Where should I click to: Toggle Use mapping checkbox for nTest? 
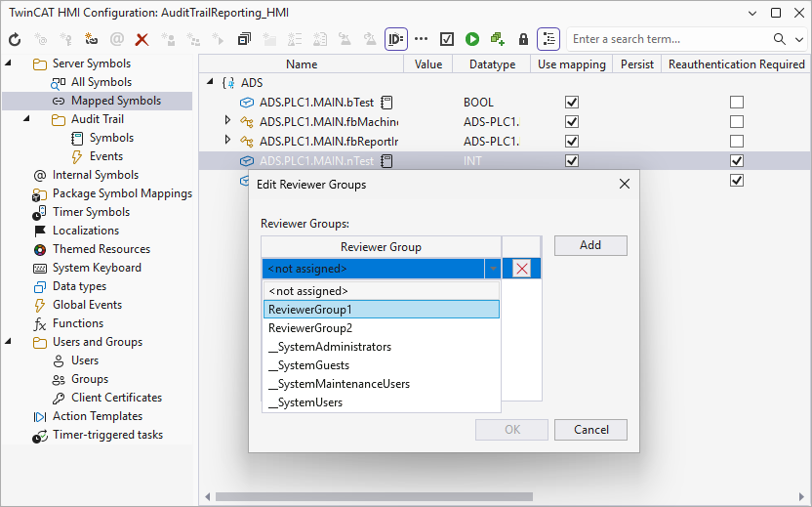[x=572, y=161]
